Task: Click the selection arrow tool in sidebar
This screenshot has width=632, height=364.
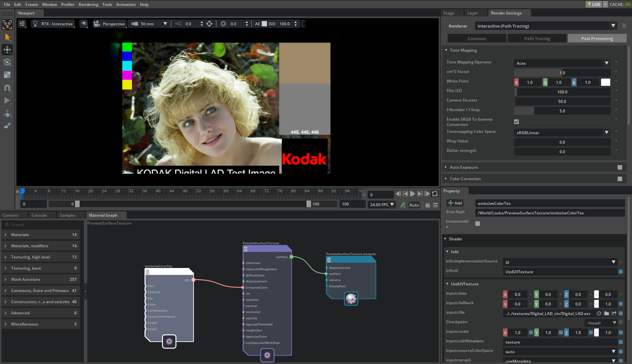Action: pos(7,37)
